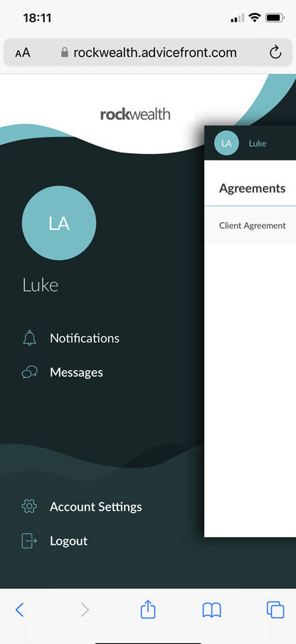Open the Messages menu item
This screenshot has height=644, width=296.
click(76, 373)
